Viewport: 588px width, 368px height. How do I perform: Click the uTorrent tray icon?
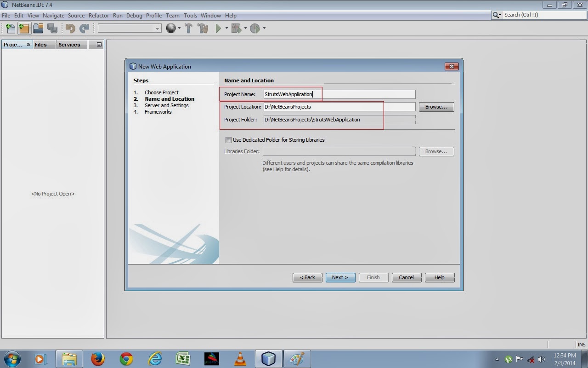coord(509,359)
